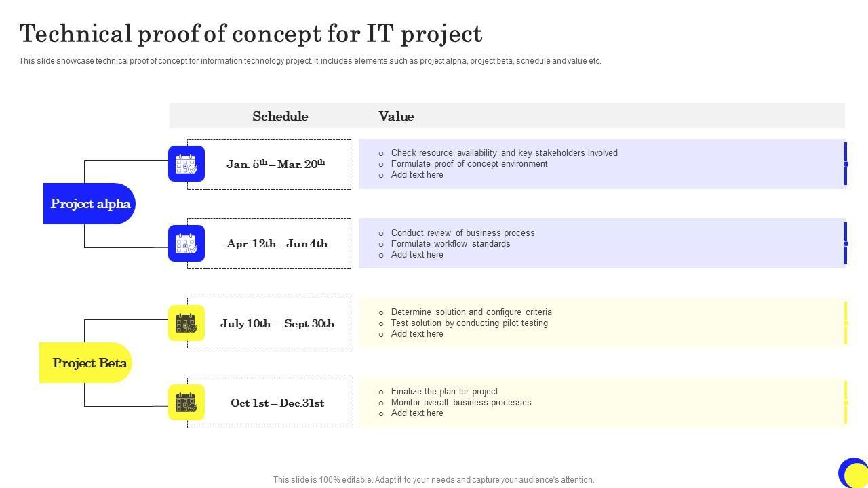
Task: Click the blue and yellow circle logo
Action: [x=853, y=472]
